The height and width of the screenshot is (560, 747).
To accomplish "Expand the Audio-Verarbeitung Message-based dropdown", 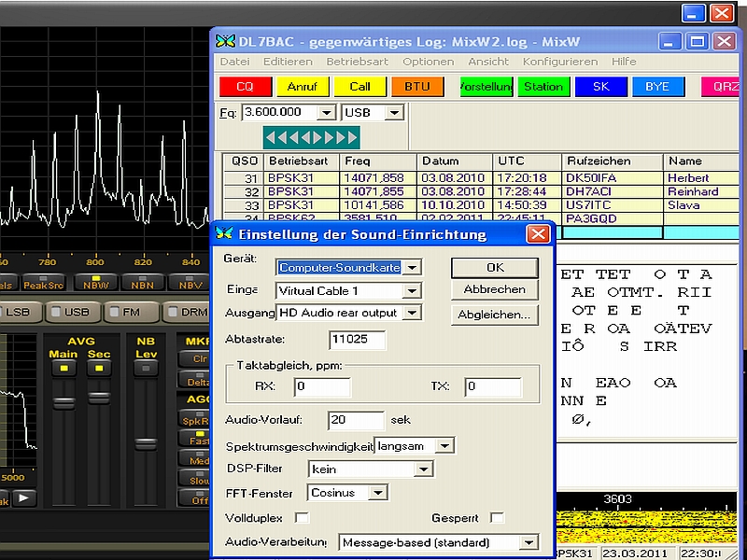I will coord(529,542).
